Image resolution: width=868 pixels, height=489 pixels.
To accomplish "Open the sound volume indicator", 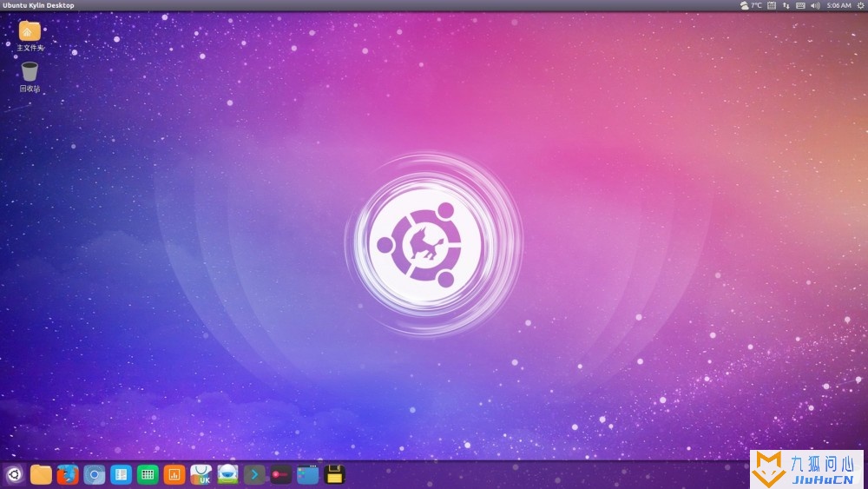I will click(815, 5).
